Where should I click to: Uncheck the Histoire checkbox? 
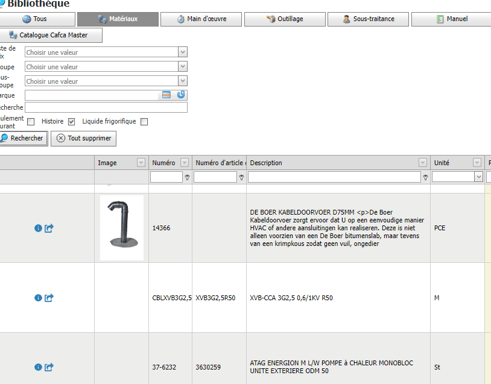point(71,122)
